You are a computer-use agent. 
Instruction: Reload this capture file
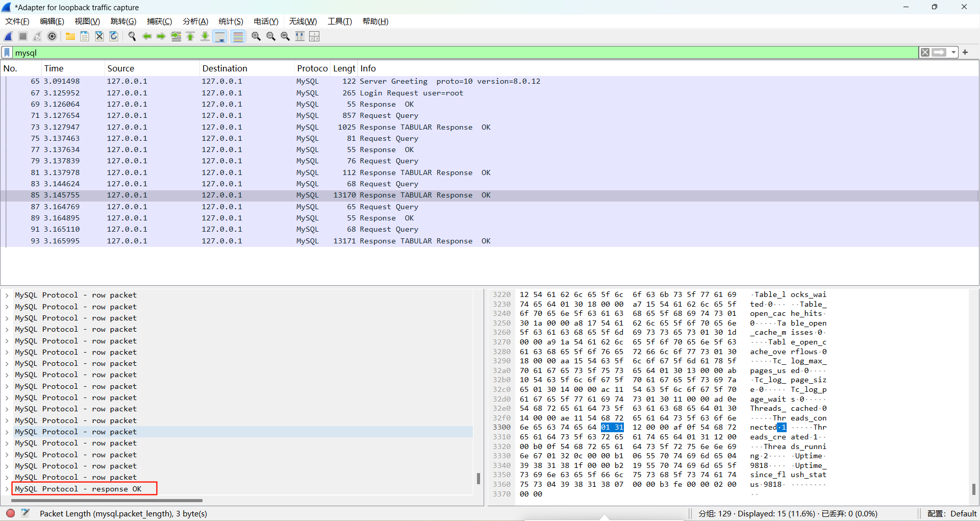pos(114,36)
